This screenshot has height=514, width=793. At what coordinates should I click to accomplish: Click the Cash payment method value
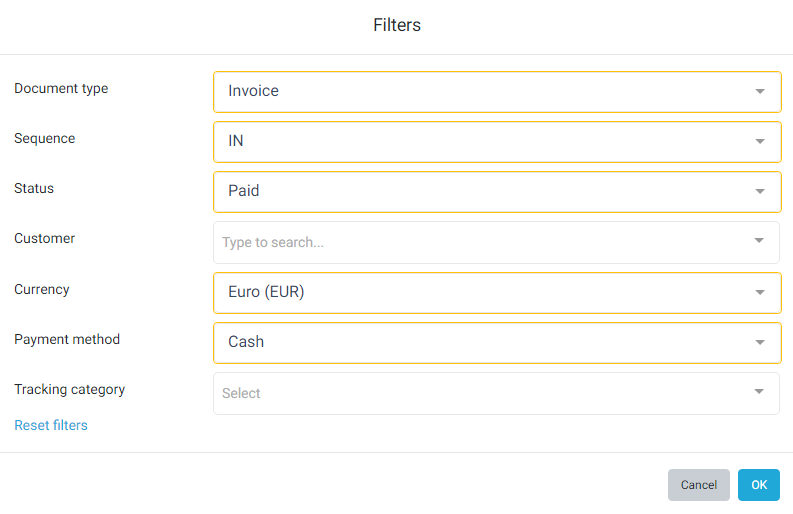pos(246,342)
